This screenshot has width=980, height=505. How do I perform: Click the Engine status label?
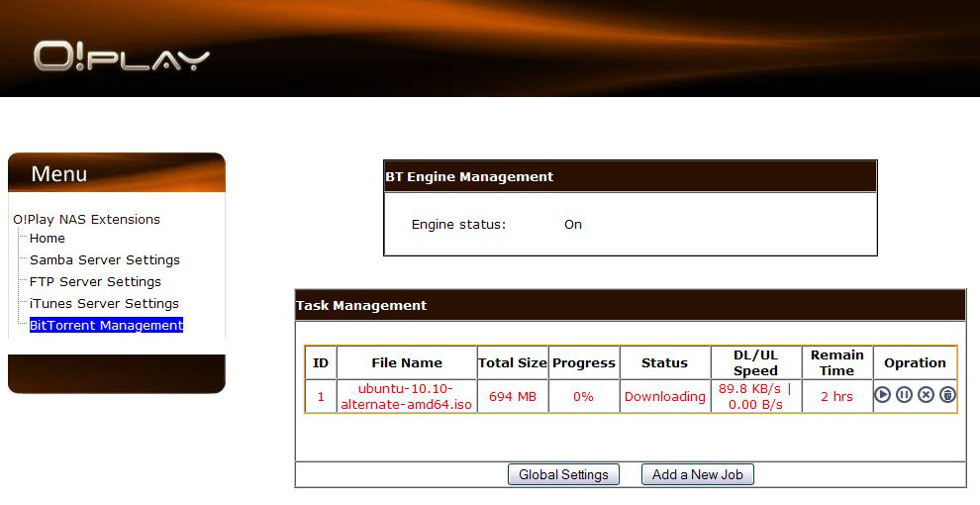[458, 225]
